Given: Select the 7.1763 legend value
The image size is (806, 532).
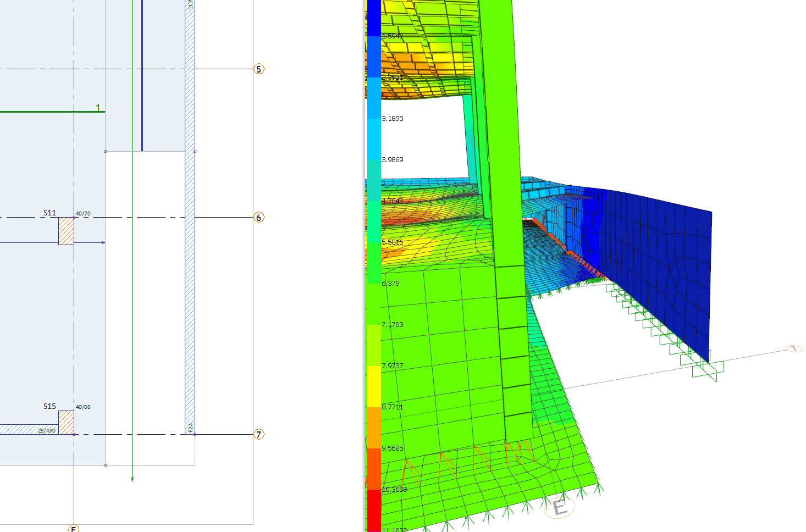Looking at the screenshot, I should (x=393, y=325).
